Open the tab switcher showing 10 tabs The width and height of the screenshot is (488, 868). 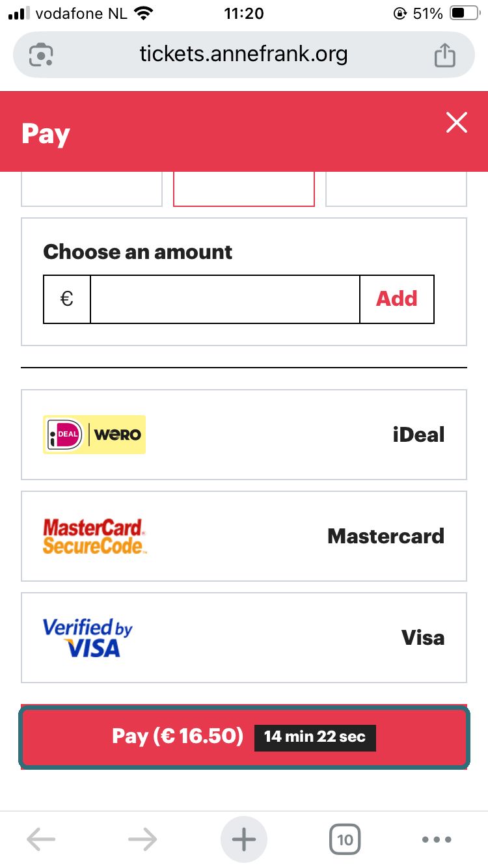(345, 840)
